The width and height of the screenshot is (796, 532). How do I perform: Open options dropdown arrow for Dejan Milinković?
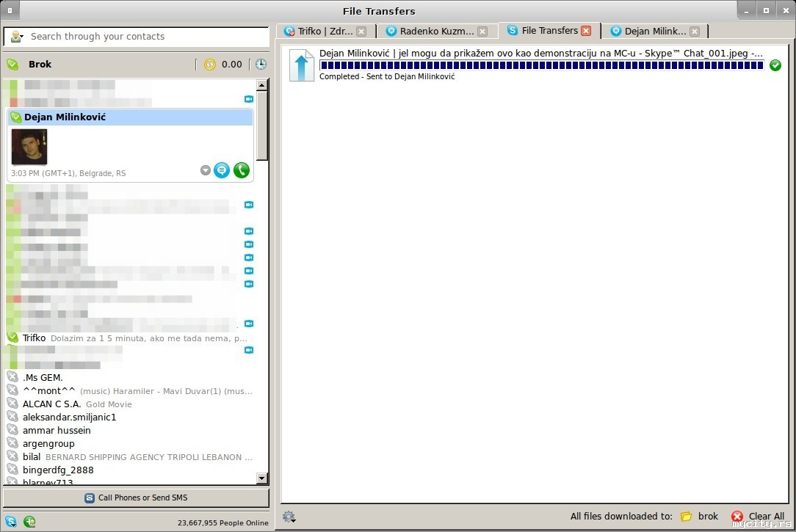coord(205,170)
